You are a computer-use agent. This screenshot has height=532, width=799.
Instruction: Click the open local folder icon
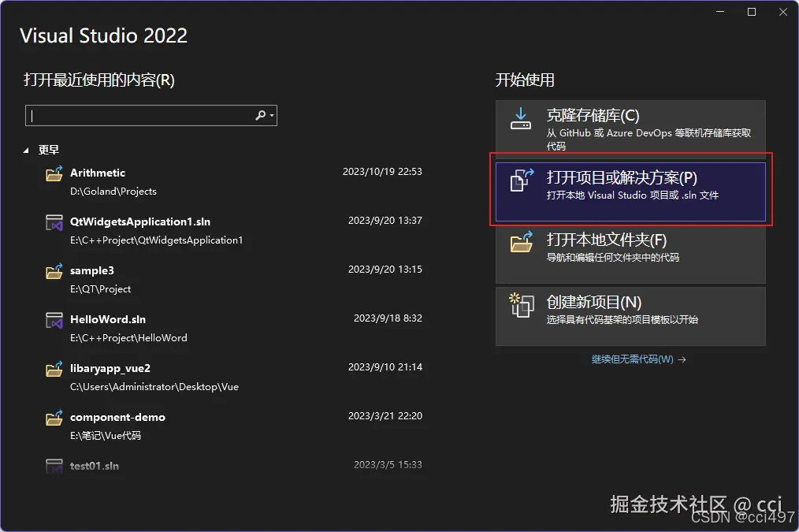click(522, 241)
